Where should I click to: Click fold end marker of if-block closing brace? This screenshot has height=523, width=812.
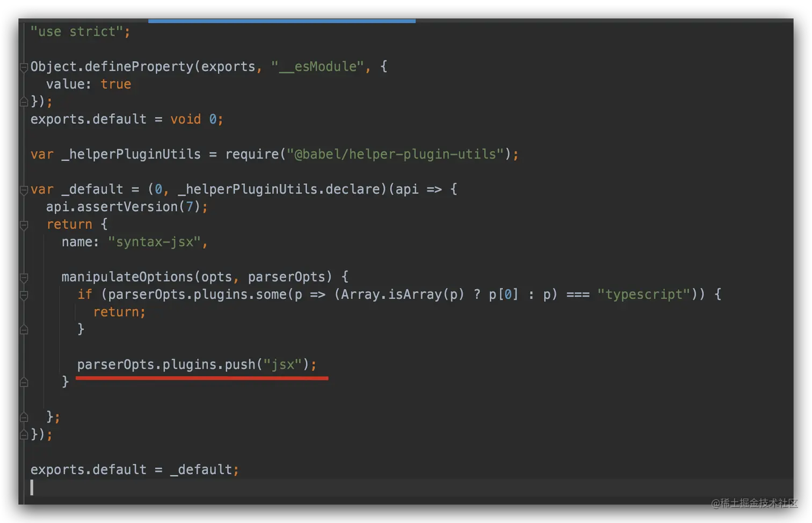24,329
